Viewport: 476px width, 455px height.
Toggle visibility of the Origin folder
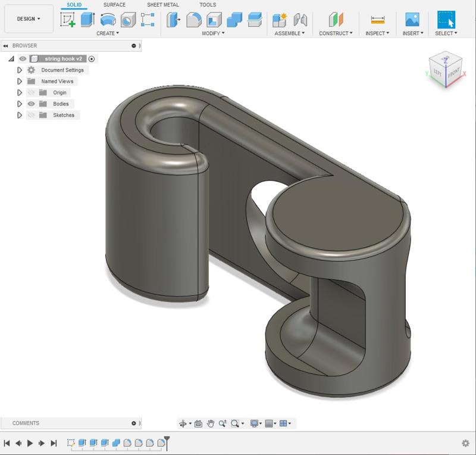(x=31, y=92)
